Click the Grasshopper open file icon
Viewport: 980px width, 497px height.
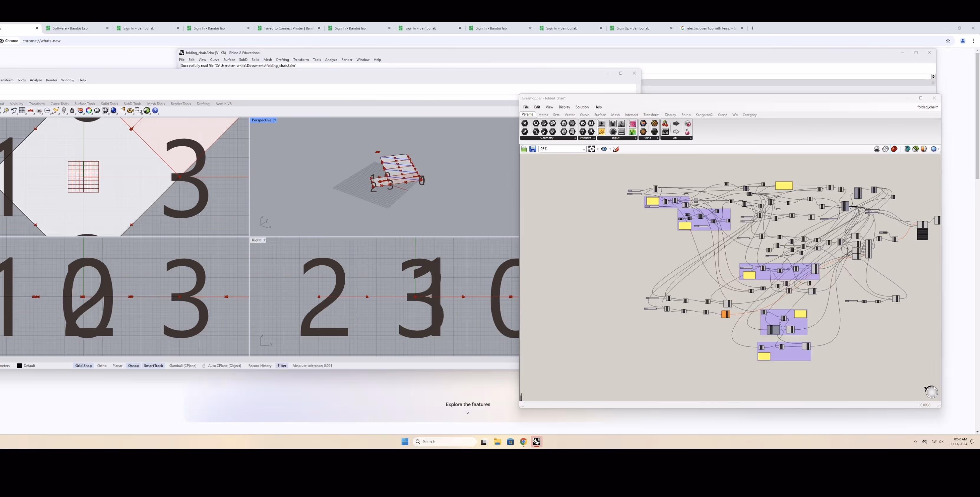point(524,149)
